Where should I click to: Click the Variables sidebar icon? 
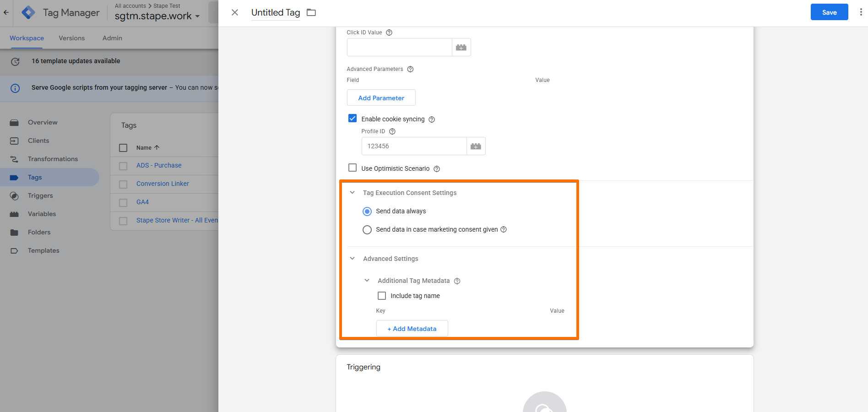coord(14,214)
